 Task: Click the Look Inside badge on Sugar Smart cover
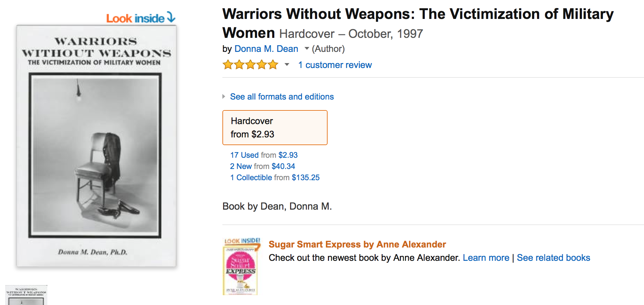coord(242,241)
